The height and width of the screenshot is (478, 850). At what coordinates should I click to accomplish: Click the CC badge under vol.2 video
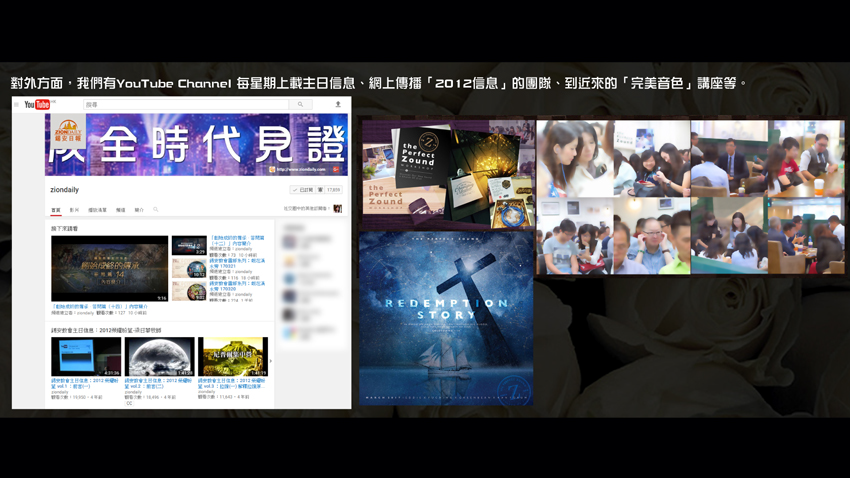(129, 403)
